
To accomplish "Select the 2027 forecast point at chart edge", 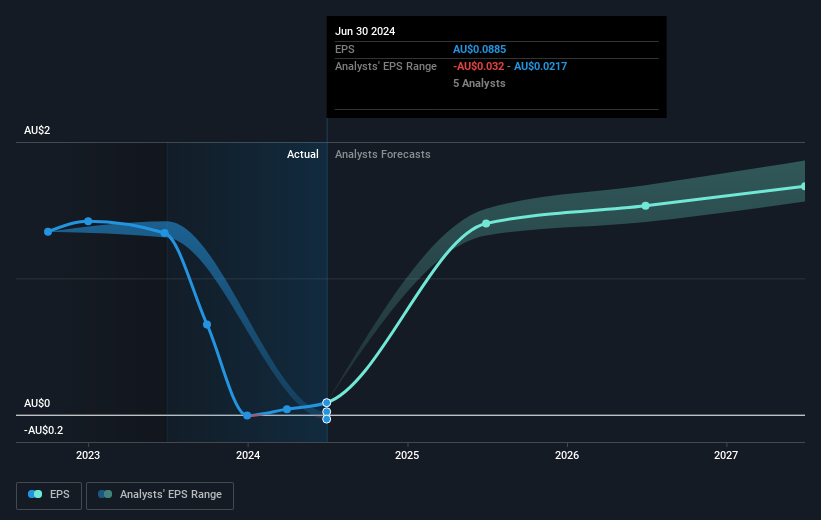I will [x=804, y=186].
